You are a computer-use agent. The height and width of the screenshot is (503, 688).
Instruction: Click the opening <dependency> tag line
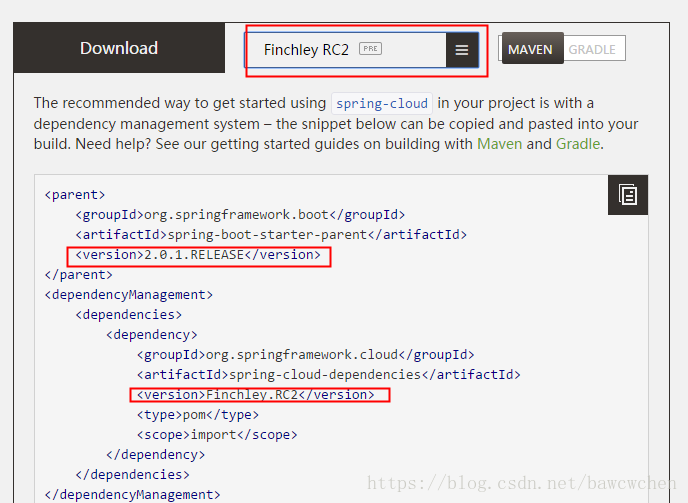(x=152, y=335)
